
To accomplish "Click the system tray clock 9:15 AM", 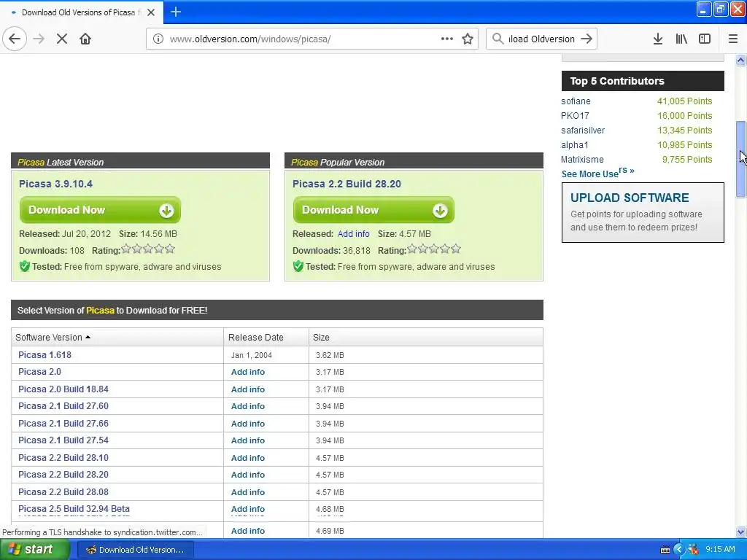I will pyautogui.click(x=720, y=549).
